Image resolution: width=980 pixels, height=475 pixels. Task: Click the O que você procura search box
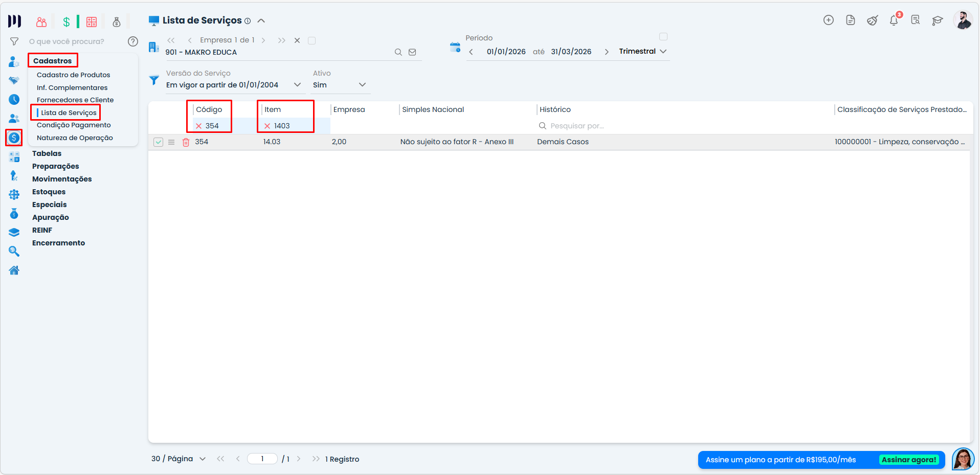pyautogui.click(x=66, y=41)
